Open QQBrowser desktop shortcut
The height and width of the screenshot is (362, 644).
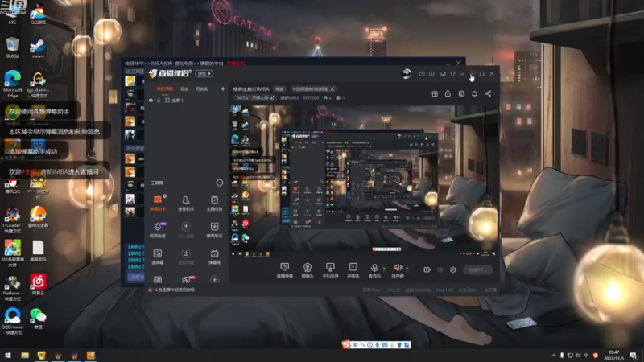coord(12,320)
